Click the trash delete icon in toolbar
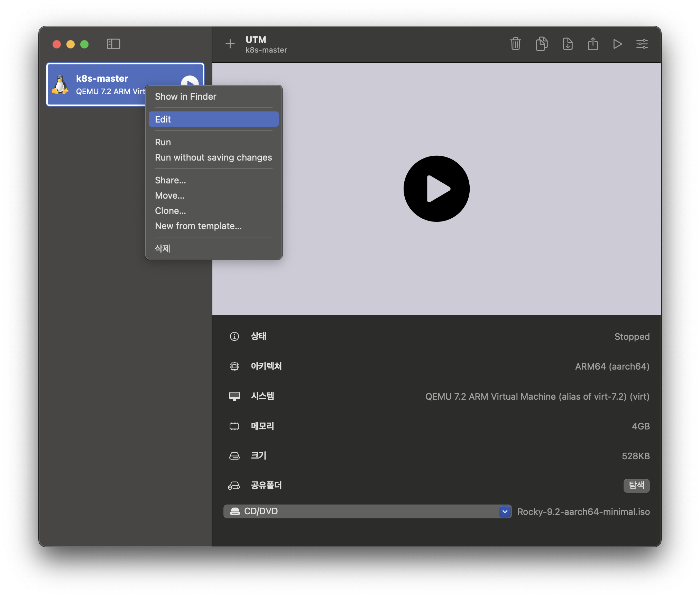The image size is (700, 598). 515,44
